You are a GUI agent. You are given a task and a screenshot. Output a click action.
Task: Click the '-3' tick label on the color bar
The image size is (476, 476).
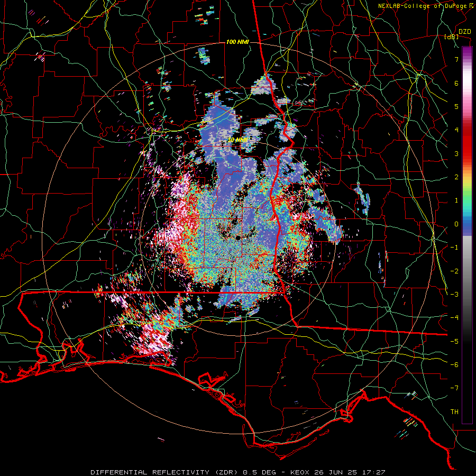coord(454,295)
